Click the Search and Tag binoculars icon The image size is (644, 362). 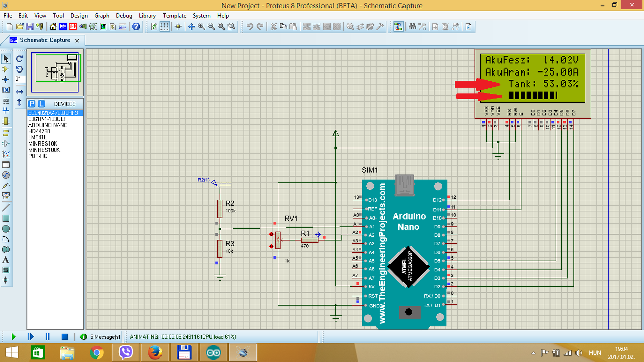point(412,27)
